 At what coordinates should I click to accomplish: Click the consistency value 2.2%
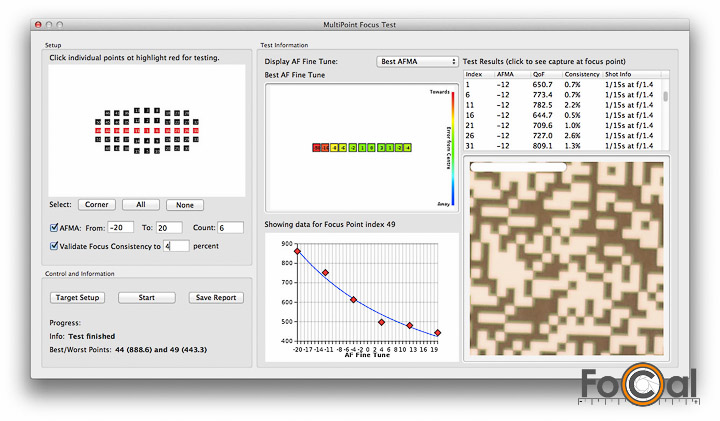pyautogui.click(x=572, y=105)
